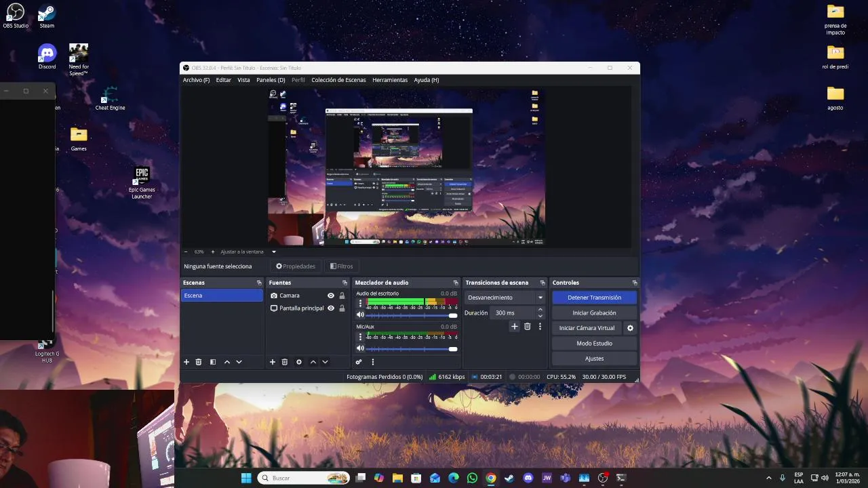Open OBS Studio desktop shortcut
This screenshot has width=868, height=488.
[16, 16]
